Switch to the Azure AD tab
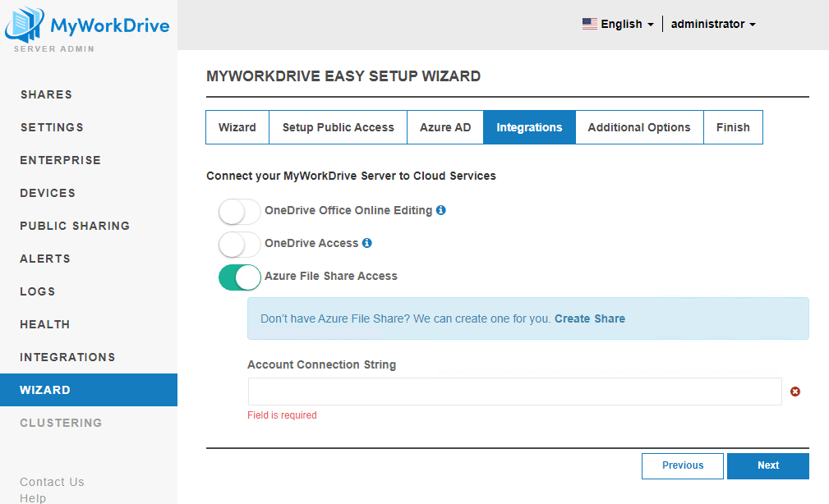Screen dimensions: 829x504 point(445,127)
